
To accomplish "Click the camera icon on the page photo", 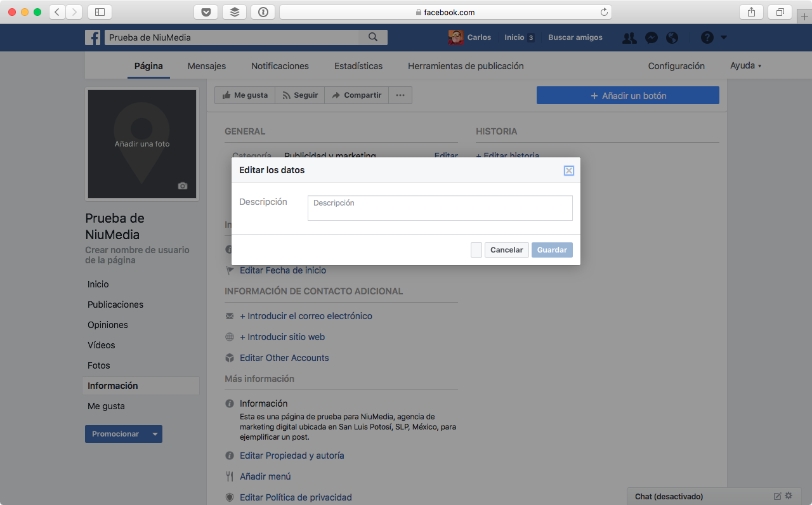I will [x=183, y=186].
